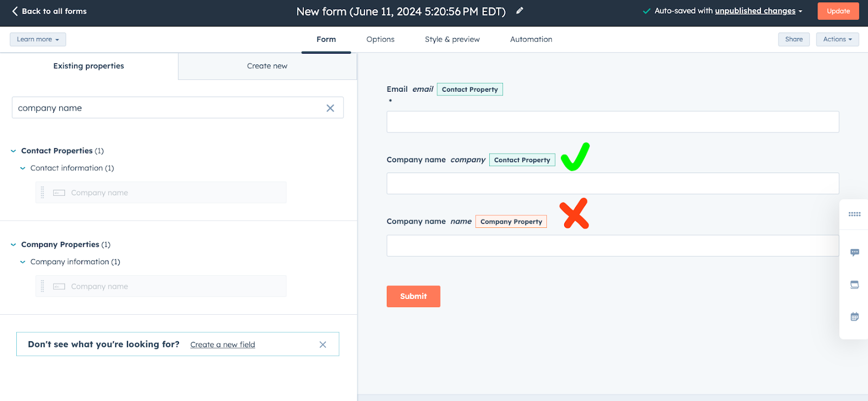Open the chat bubble icon in right sidebar
868x401 pixels.
tap(854, 252)
